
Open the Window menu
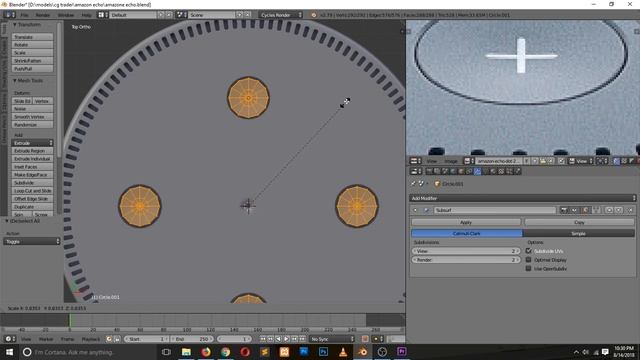click(x=66, y=15)
